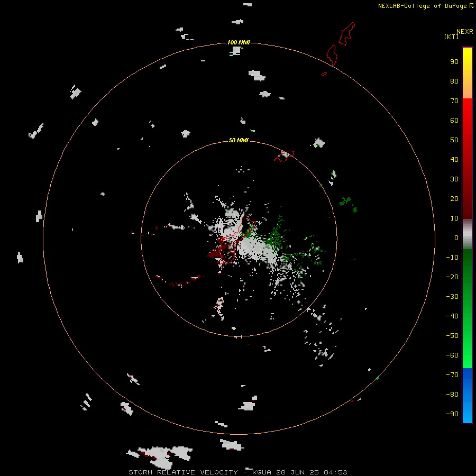This screenshot has height=476, width=476.
Task: Click the positive 60 scale value
Action: 454,121
